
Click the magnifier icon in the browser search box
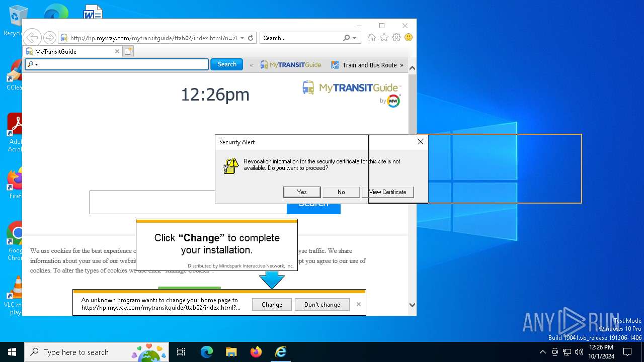tap(346, 38)
